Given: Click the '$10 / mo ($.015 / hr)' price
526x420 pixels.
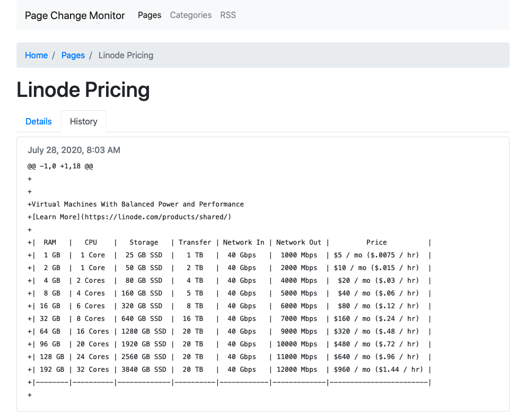Looking at the screenshot, I should tap(376, 268).
